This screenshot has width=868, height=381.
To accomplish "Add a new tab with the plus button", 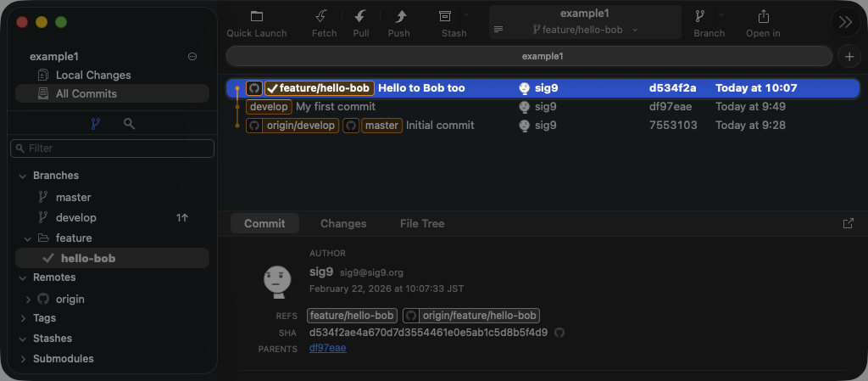I will (849, 56).
